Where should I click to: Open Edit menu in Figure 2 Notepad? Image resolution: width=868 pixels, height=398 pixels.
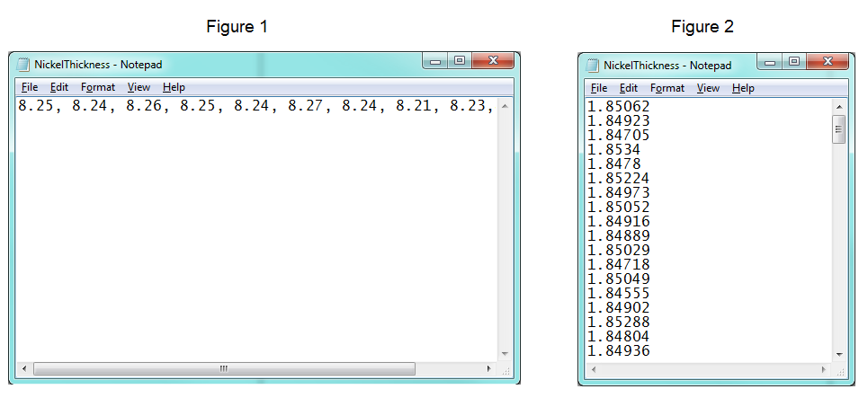629,88
